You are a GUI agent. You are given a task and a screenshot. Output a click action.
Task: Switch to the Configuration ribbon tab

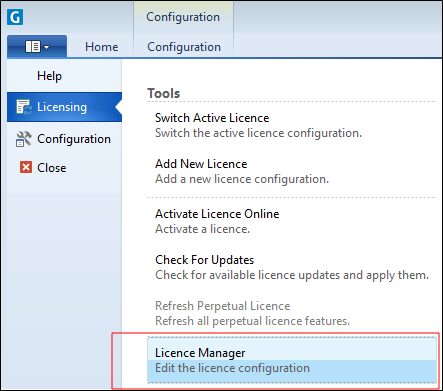(184, 47)
